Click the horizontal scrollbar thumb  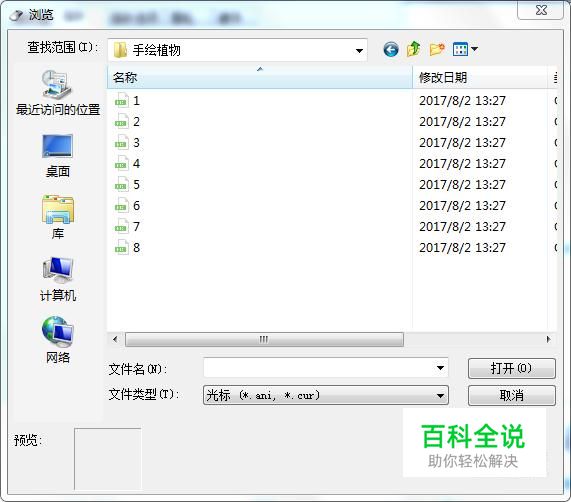coord(264,340)
